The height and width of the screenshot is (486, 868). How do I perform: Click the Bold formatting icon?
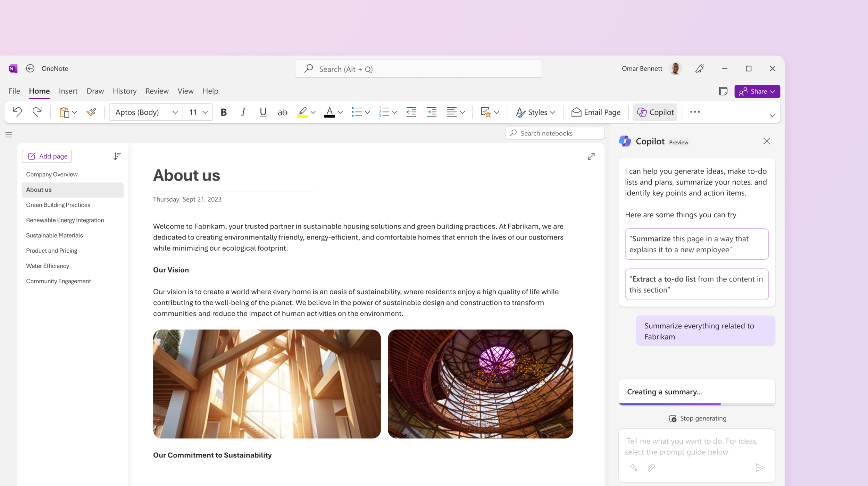pos(222,112)
